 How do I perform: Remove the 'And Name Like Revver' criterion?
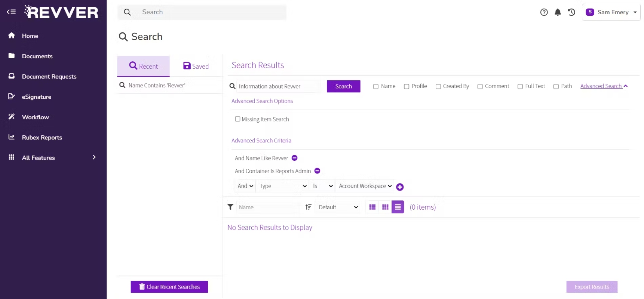294,158
